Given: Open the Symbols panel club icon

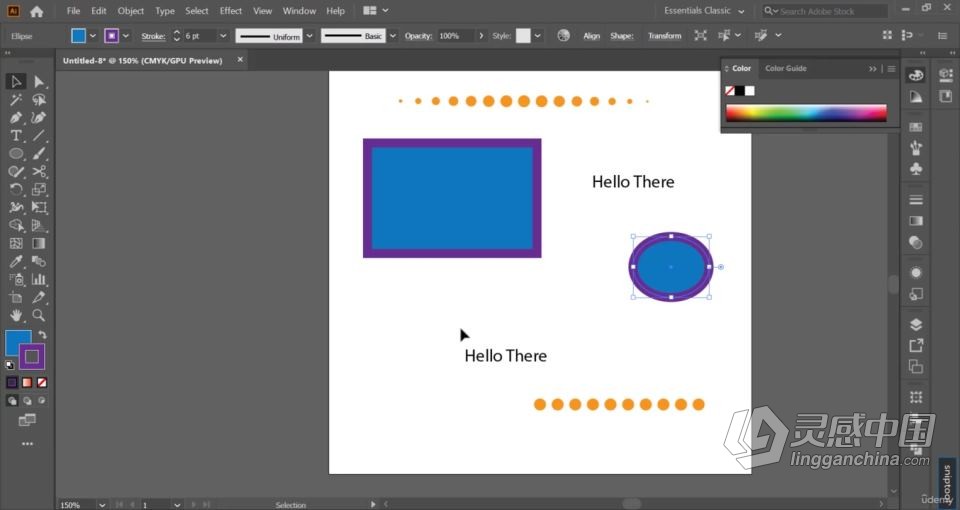Looking at the screenshot, I should coord(916,169).
